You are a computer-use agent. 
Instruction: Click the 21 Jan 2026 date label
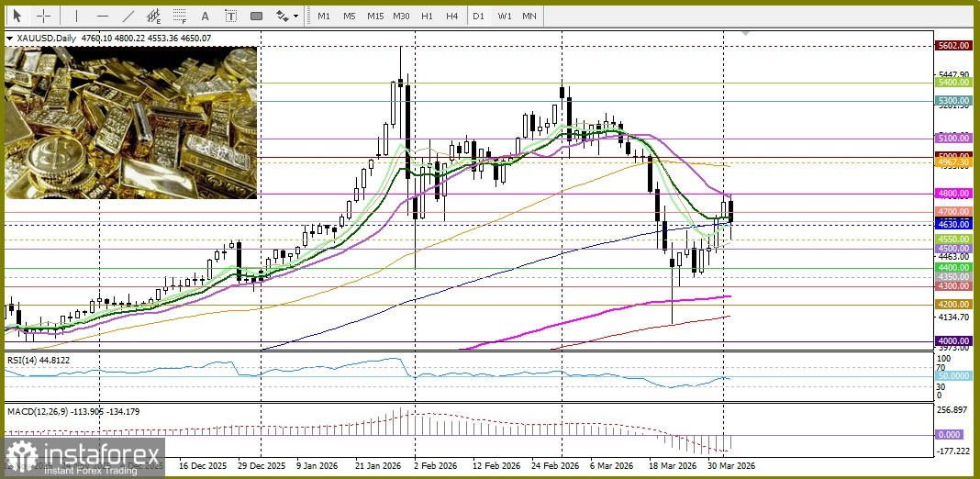pyautogui.click(x=378, y=466)
